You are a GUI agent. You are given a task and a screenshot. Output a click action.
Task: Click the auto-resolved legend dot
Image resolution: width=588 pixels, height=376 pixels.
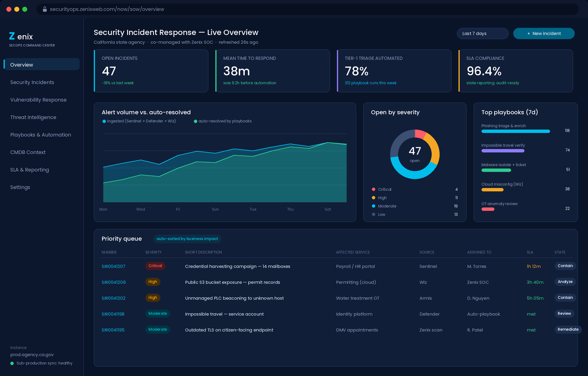195,121
